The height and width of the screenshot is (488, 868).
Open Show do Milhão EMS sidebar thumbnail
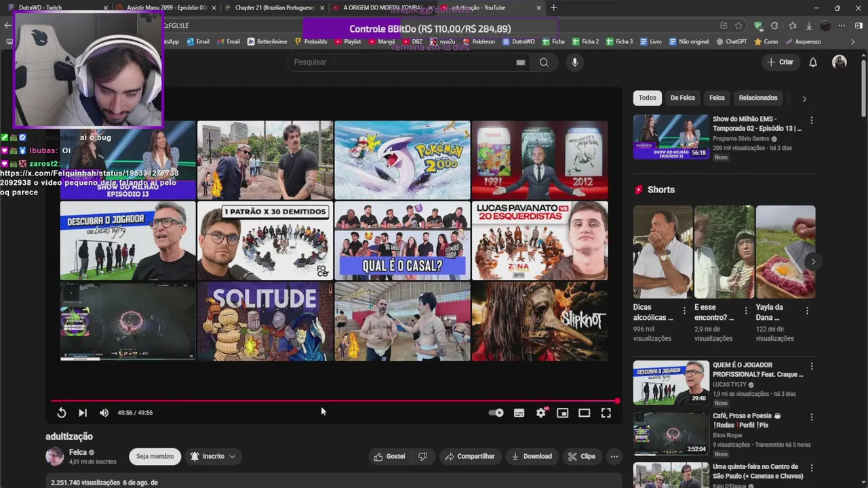671,137
